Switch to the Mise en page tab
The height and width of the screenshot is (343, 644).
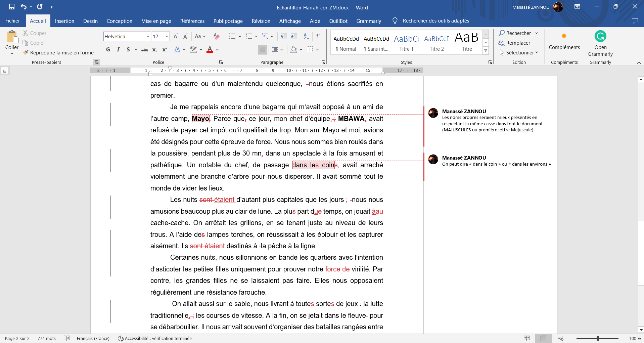pyautogui.click(x=156, y=21)
